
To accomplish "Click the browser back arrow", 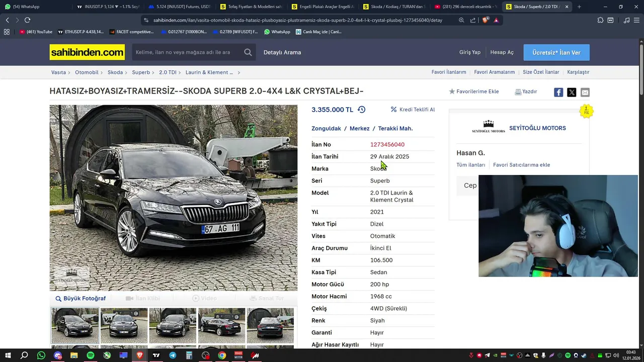I will [x=7, y=20].
